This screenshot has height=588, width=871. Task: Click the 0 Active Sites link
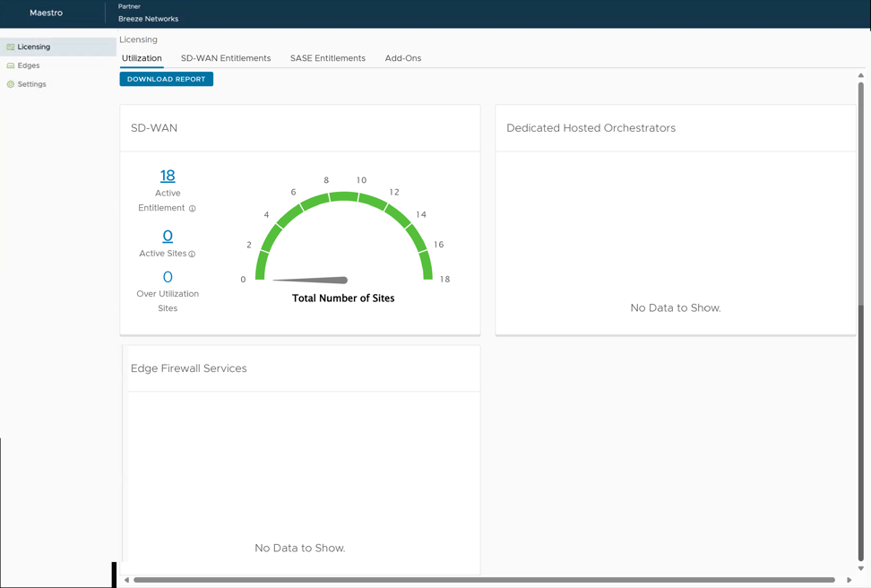click(x=168, y=236)
